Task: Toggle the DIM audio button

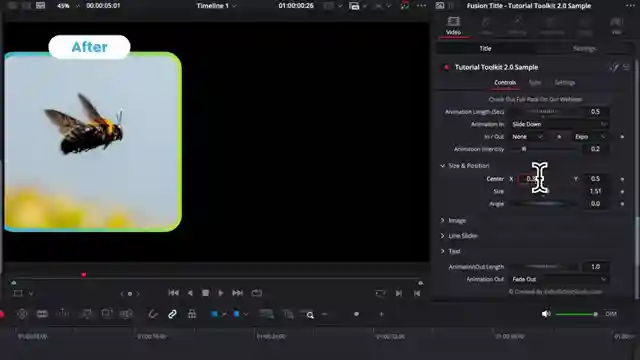Action: pyautogui.click(x=611, y=314)
